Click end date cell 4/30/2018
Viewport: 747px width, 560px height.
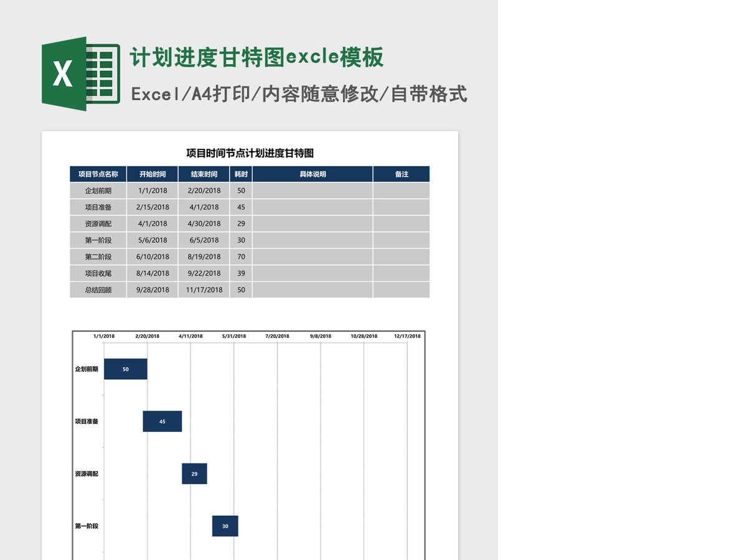click(204, 224)
